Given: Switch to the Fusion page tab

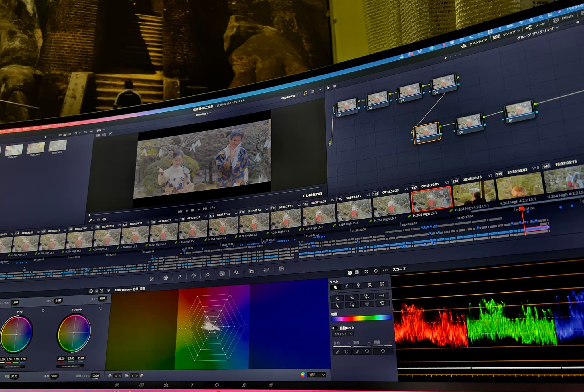Looking at the screenshot, I should point(192,385).
